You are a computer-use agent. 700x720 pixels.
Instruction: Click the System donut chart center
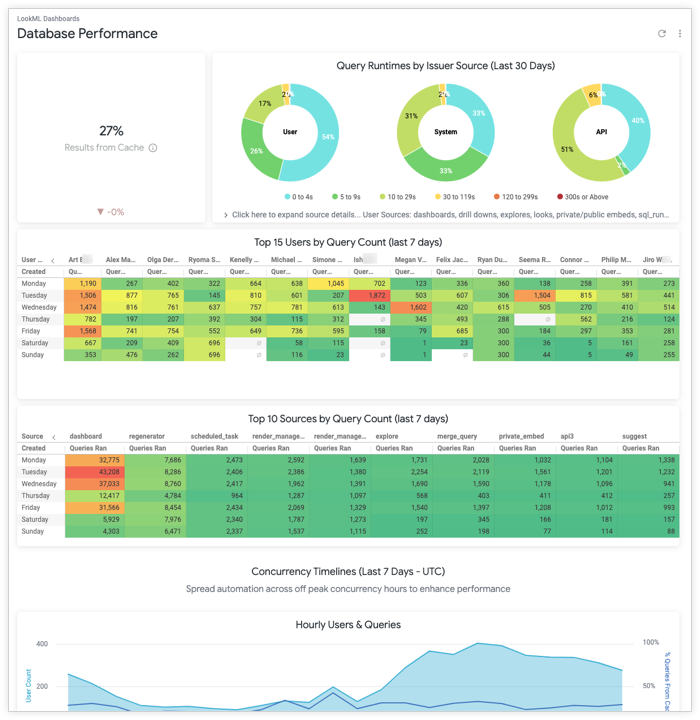coord(445,132)
